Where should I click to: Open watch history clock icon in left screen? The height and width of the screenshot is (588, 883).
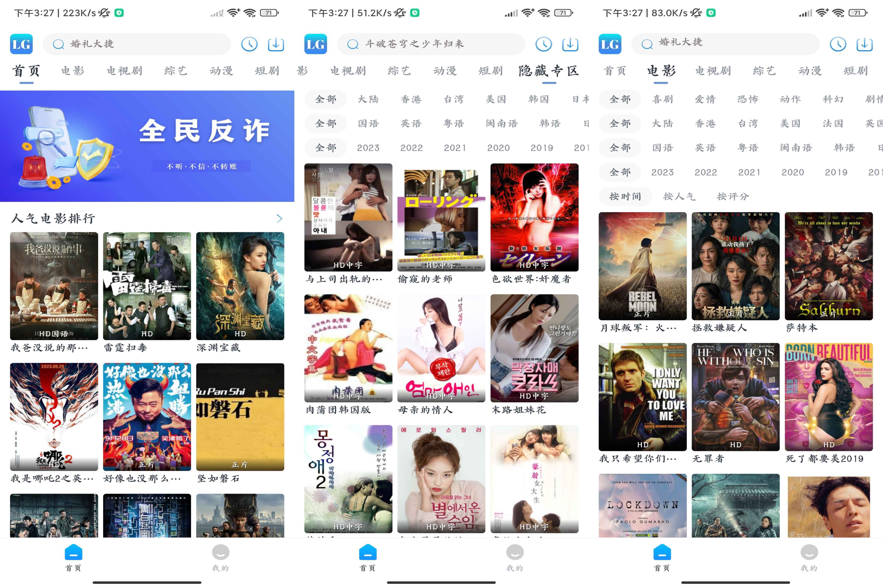click(249, 44)
